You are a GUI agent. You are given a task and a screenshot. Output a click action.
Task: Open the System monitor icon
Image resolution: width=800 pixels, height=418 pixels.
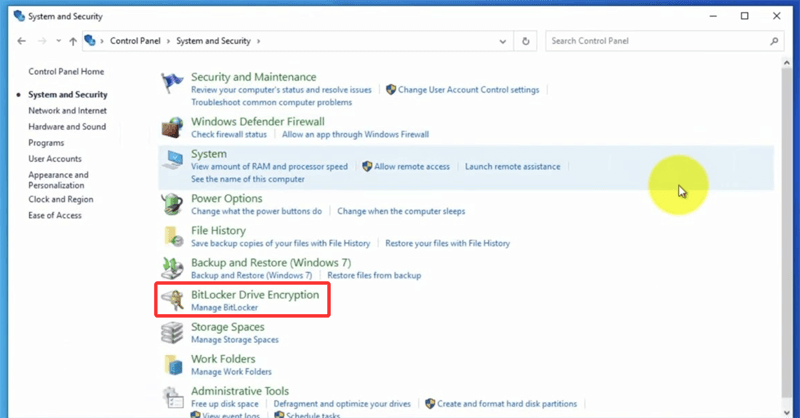point(172,160)
